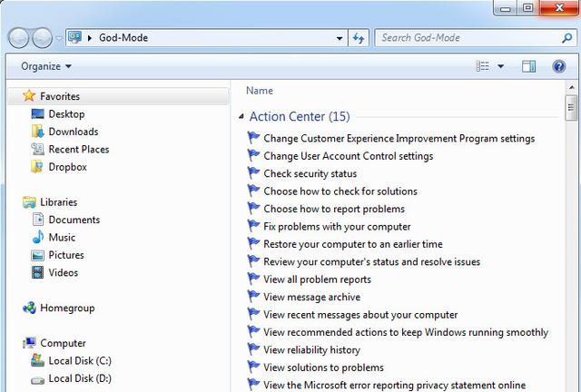This screenshot has width=581, height=392.
Task: Click the Music note icon
Action: point(37,237)
